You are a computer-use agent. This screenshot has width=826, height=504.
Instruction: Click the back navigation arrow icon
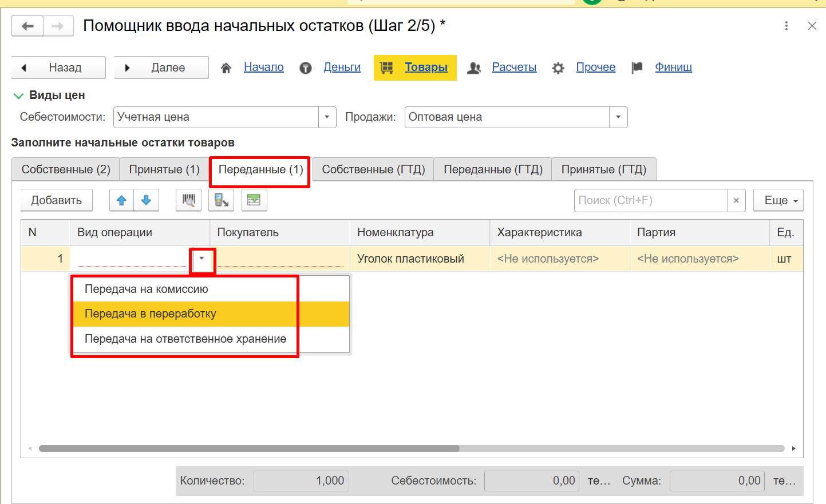click(x=27, y=26)
